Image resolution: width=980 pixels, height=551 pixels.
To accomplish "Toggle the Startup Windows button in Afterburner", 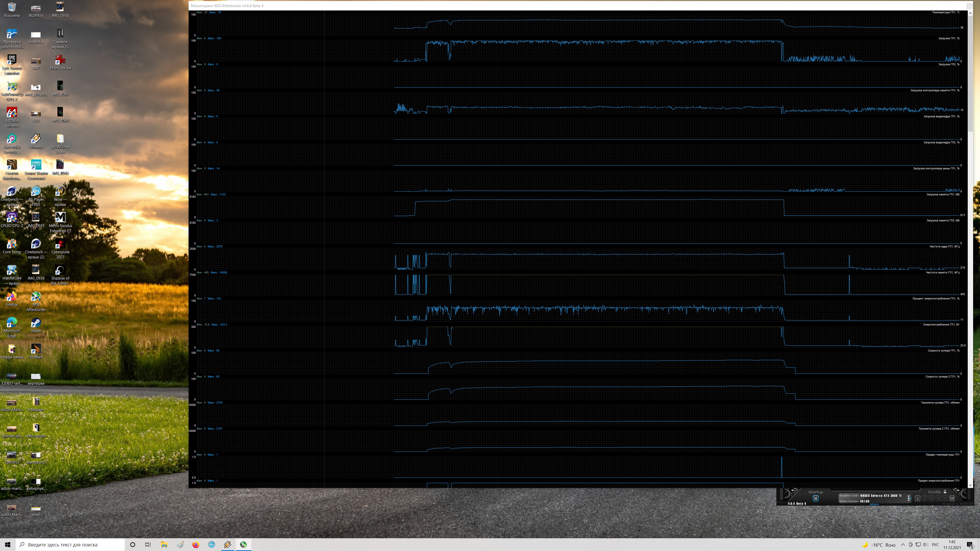I will pos(816,498).
